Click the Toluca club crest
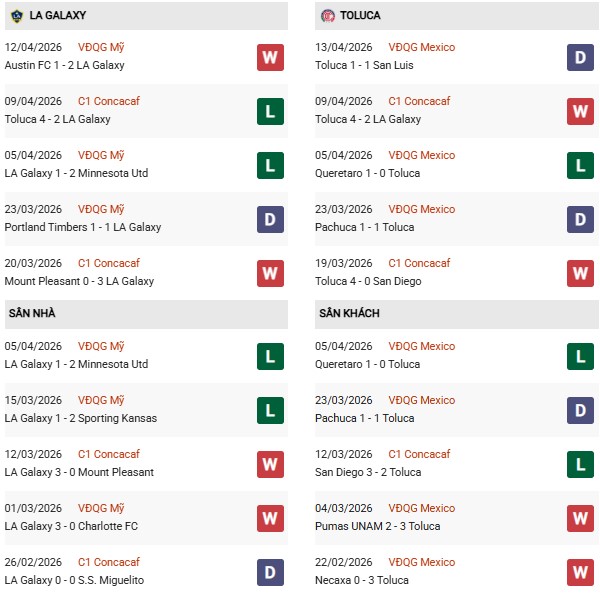This screenshot has width=600, height=593. [328, 16]
